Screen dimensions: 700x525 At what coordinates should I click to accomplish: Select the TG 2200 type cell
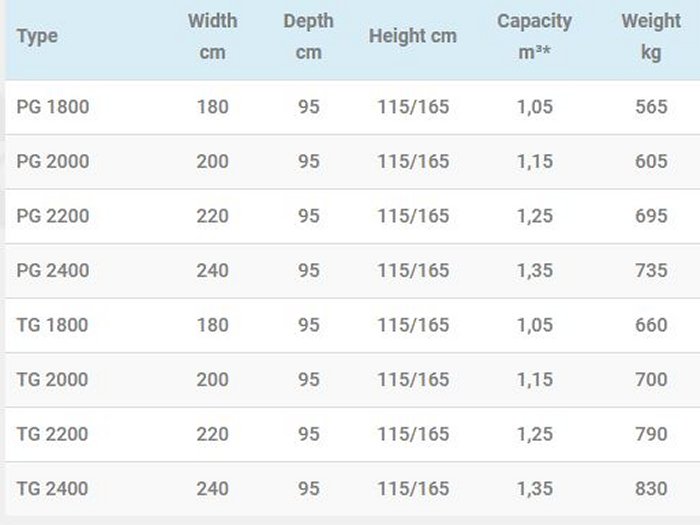53,434
